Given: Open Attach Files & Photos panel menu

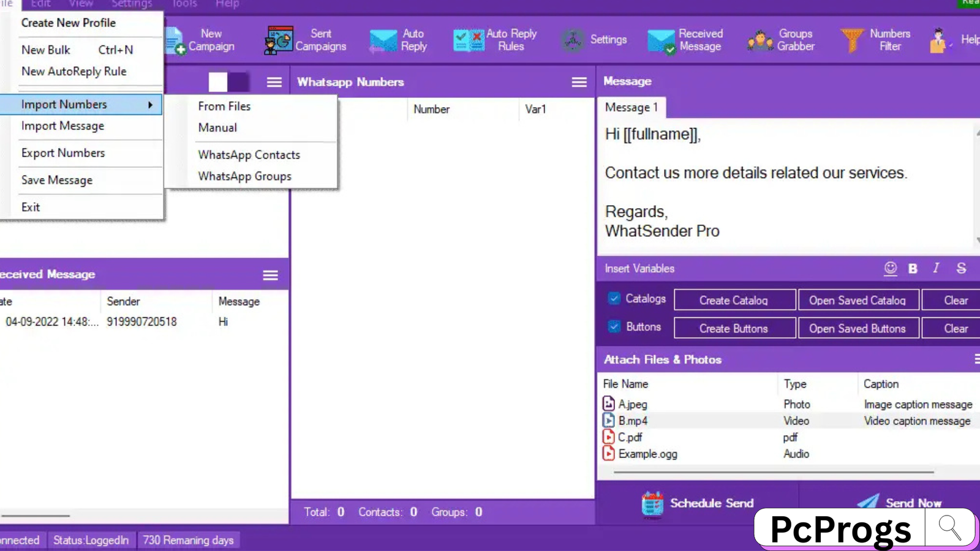Looking at the screenshot, I should (976, 359).
